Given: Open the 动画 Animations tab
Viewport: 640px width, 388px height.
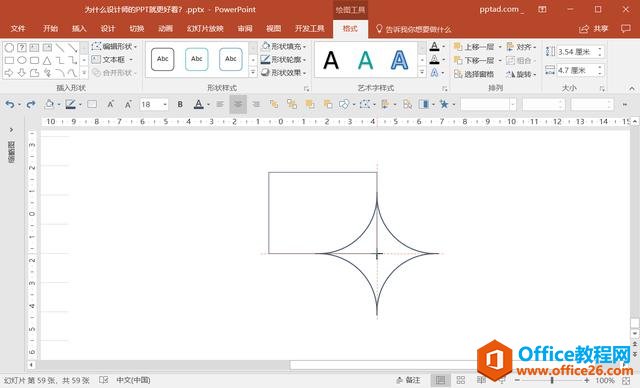Looking at the screenshot, I should pos(165,29).
